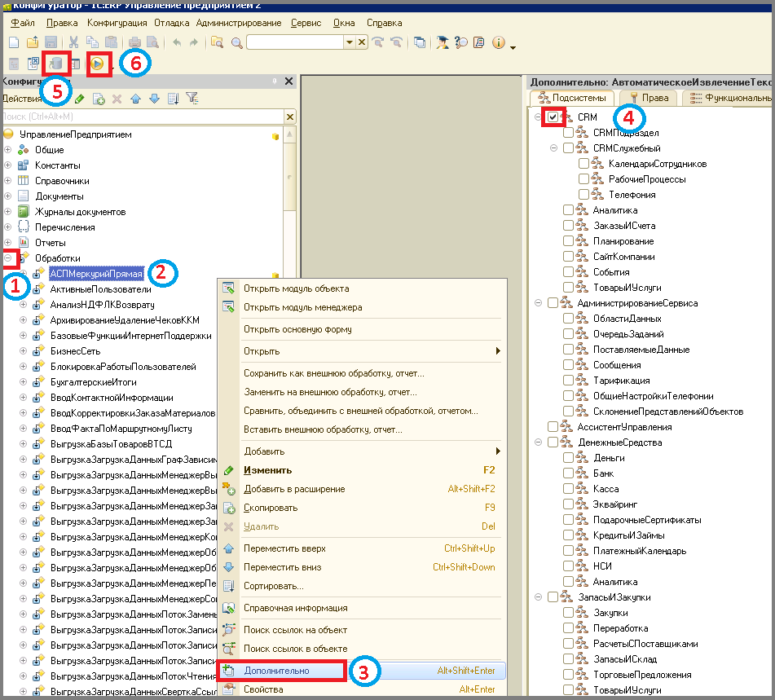Enable the Телефония subsystem checkbox
This screenshot has height=700, width=775.
click(x=583, y=194)
